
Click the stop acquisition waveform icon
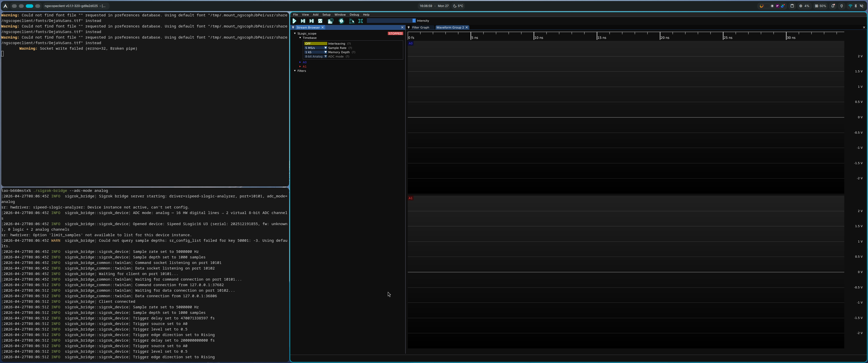[320, 21]
